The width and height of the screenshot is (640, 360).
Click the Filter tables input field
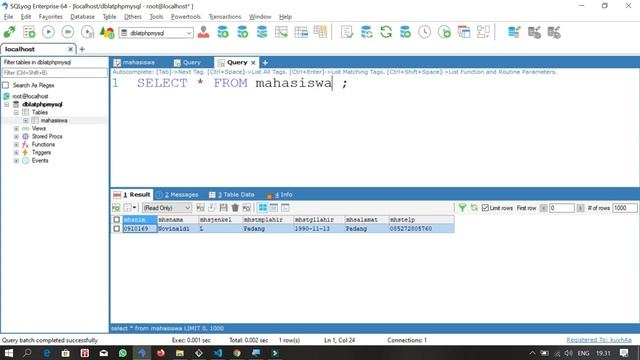54,73
